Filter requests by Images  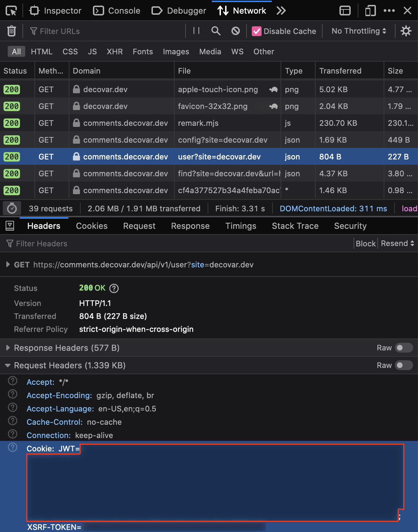tap(176, 52)
